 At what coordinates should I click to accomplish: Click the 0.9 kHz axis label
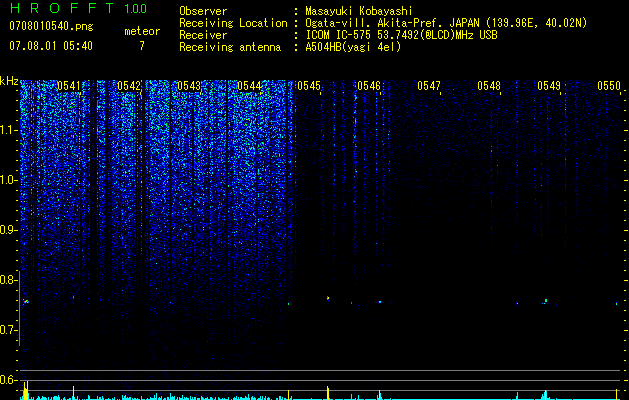point(8,230)
